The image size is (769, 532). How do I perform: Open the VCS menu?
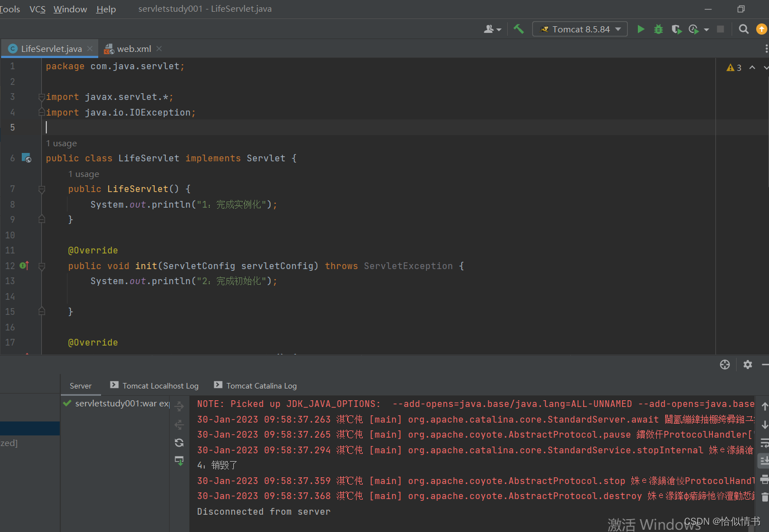37,9
